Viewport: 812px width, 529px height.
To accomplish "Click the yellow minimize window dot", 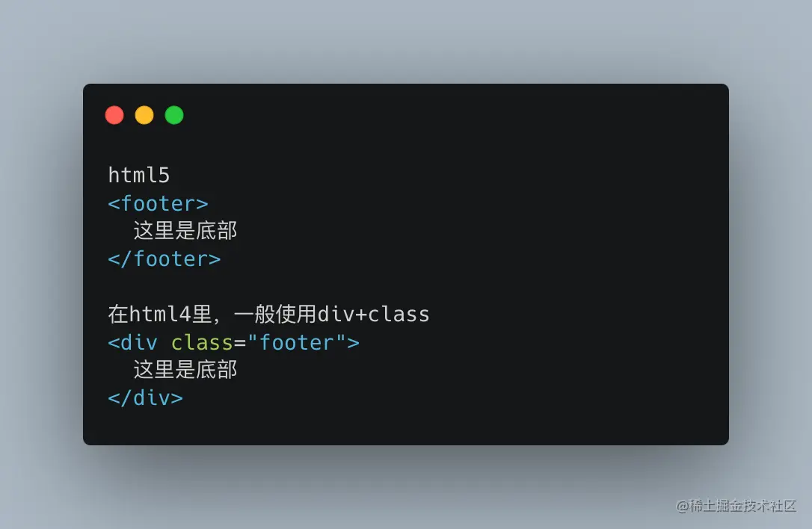I will coord(144,115).
